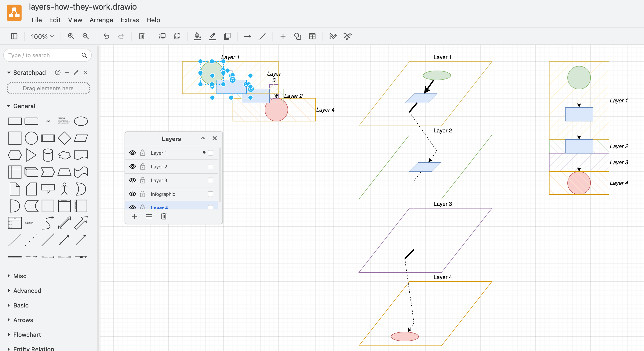Open the Arrange menu
This screenshot has width=644, height=351.
pos(101,20)
